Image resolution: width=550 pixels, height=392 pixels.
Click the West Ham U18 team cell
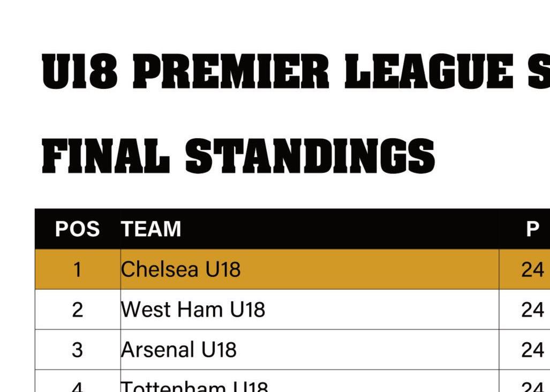[x=193, y=310]
